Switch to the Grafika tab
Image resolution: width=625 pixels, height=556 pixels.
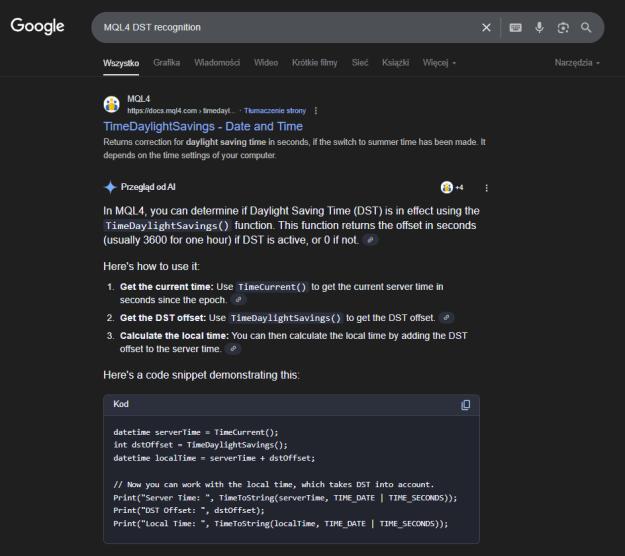click(x=167, y=63)
